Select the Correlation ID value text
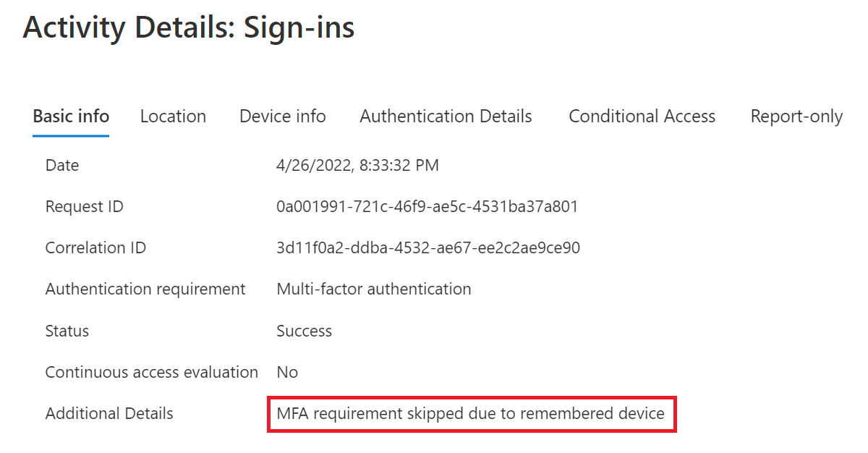 coord(428,248)
